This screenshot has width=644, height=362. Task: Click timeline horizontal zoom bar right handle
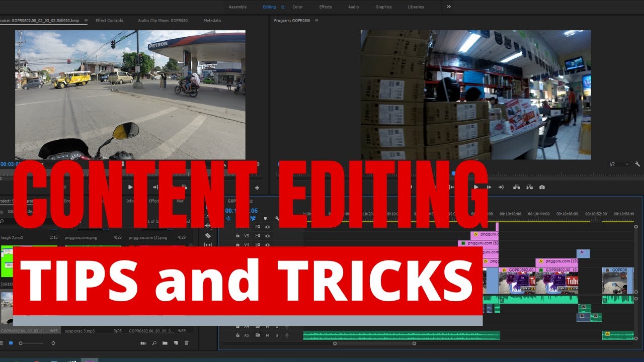[415, 343]
